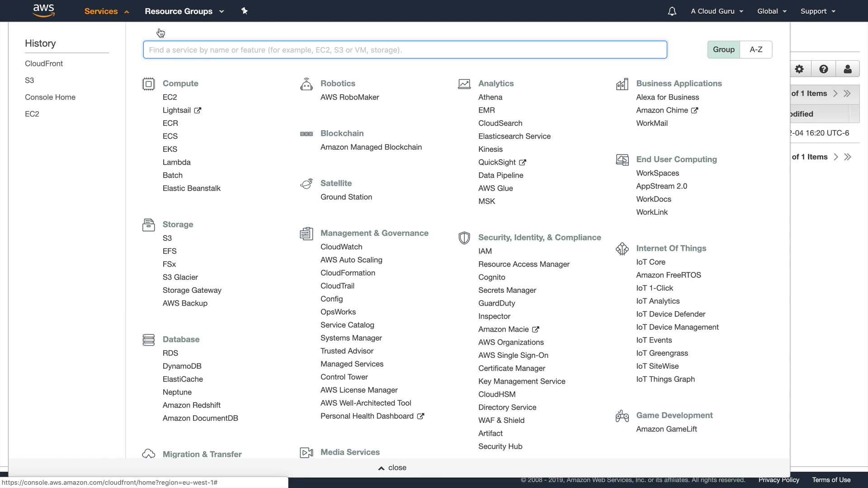Click the Robotics robot icon
The image size is (868, 488).
pyautogui.click(x=306, y=84)
